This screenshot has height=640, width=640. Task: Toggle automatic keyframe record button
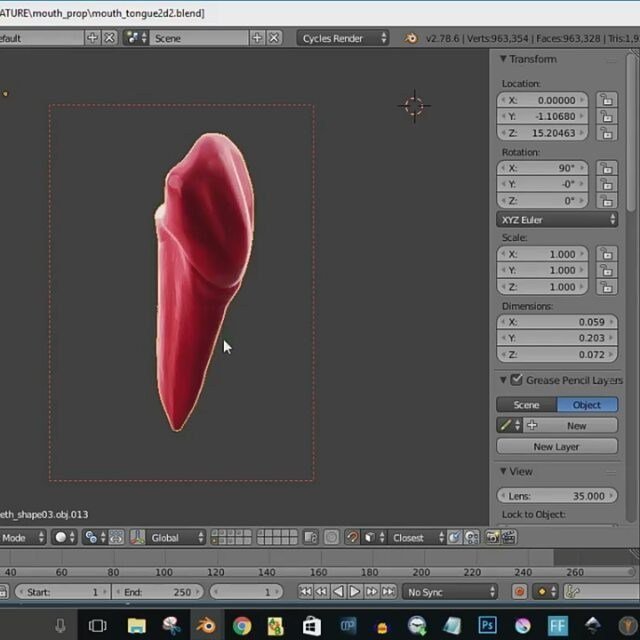[x=520, y=592]
